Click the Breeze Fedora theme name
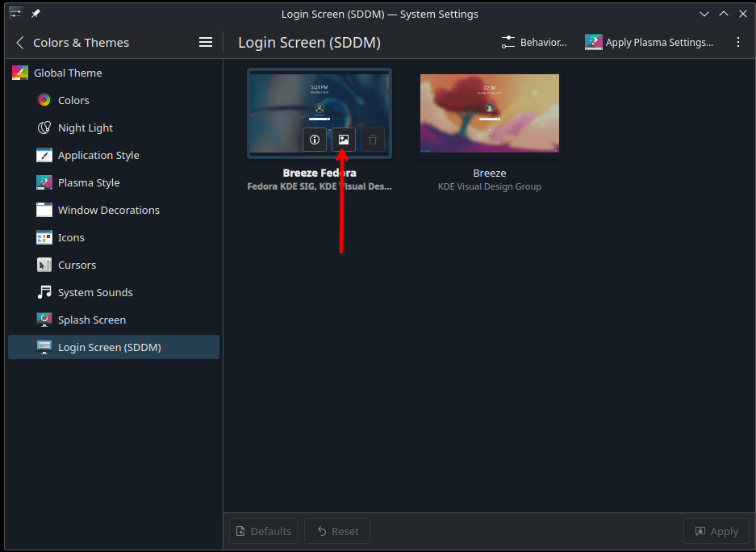The width and height of the screenshot is (756, 552). click(320, 173)
